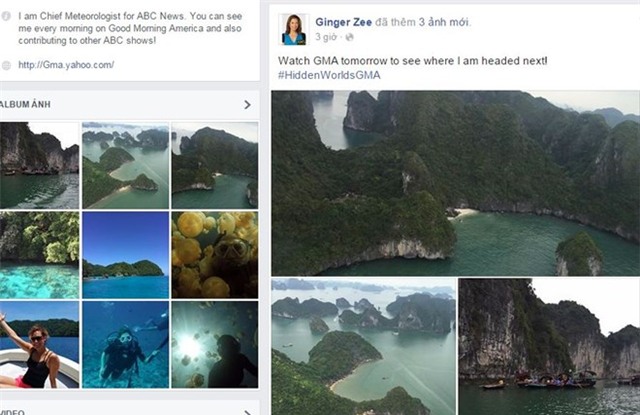Open the woman on boat thumbnail
The image size is (640, 415).
point(39,344)
